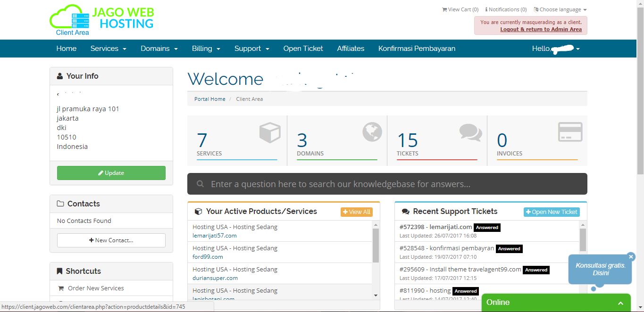This screenshot has width=644, height=312.
Task: Go to the Home menu item
Action: click(x=67, y=49)
